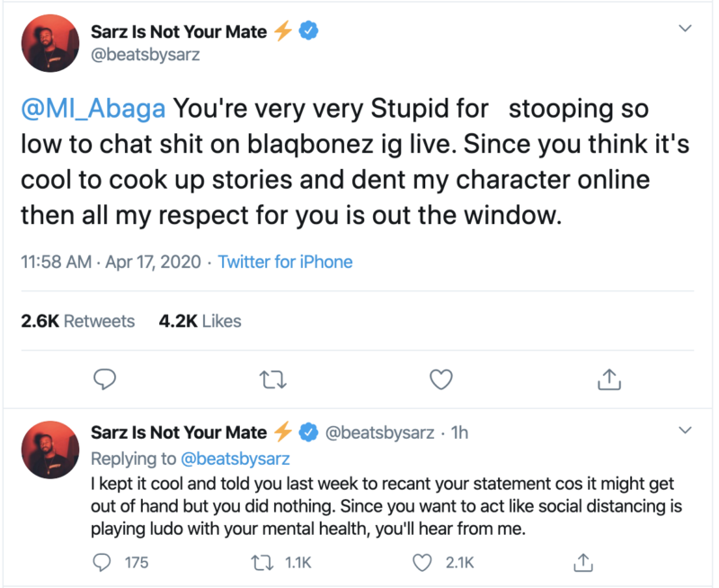Retweet the reply tweet showing 1.1K retweets
719x588 pixels.
[x=260, y=563]
